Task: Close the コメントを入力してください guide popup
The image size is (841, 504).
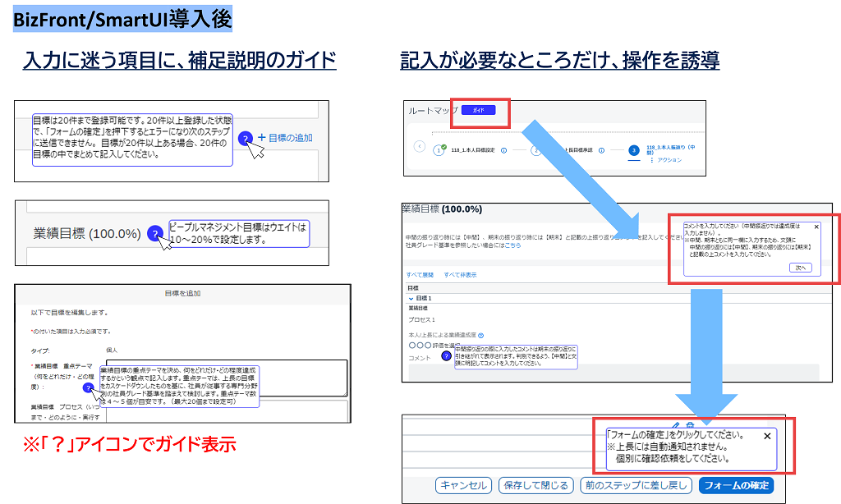Action: tap(816, 227)
